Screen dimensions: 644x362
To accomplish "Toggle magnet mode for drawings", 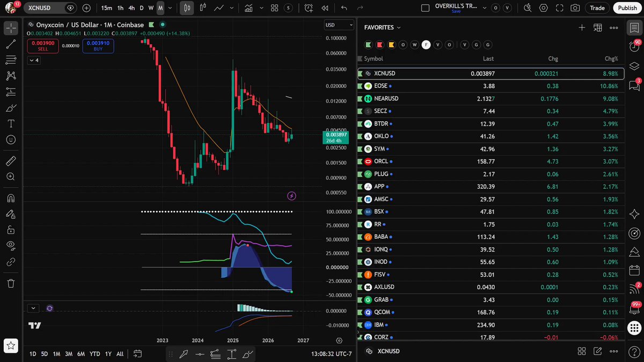I will (x=11, y=198).
